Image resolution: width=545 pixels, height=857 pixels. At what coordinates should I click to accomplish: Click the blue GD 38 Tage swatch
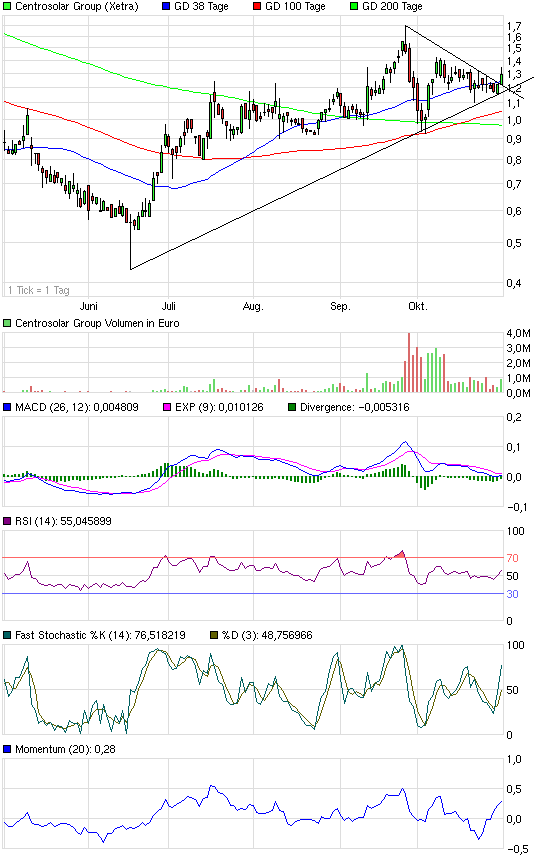coord(166,7)
